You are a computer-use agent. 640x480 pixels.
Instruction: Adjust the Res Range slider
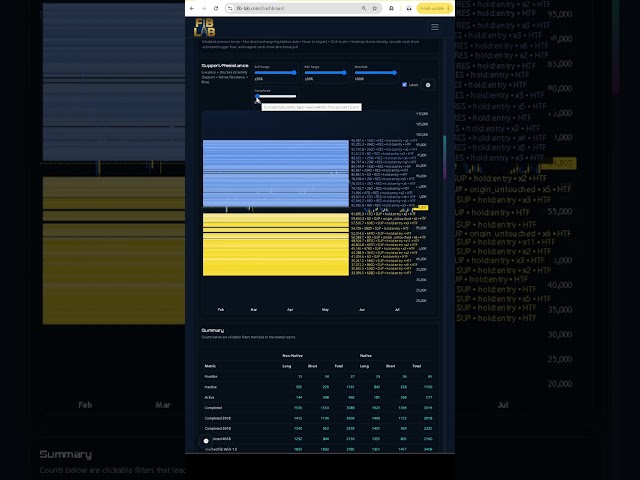(325, 73)
